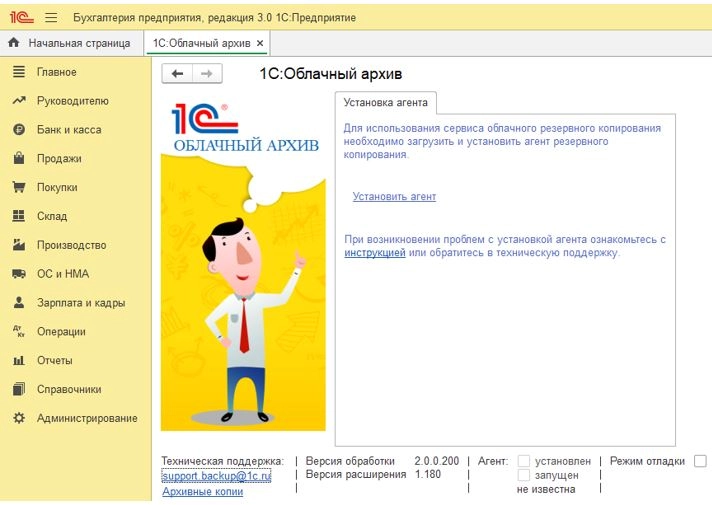
Task: Click the support.backup@1c.ru email link
Action: click(217, 476)
